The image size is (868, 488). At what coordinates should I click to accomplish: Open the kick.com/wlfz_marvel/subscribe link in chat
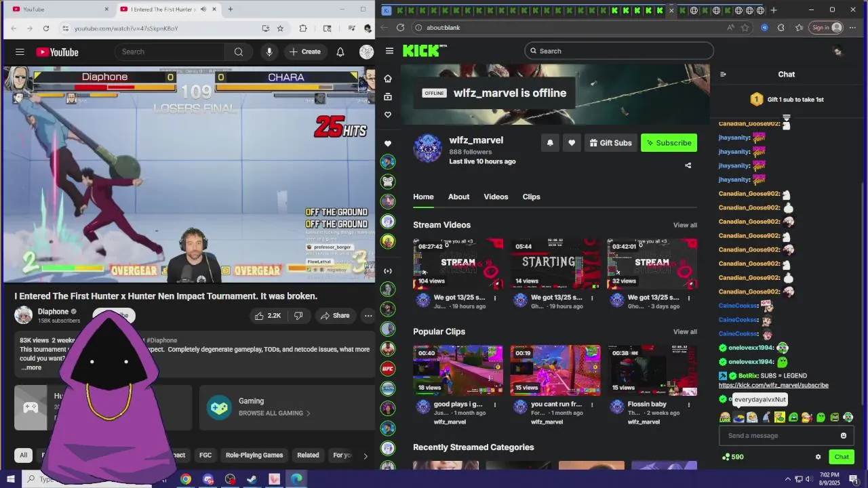pos(774,385)
